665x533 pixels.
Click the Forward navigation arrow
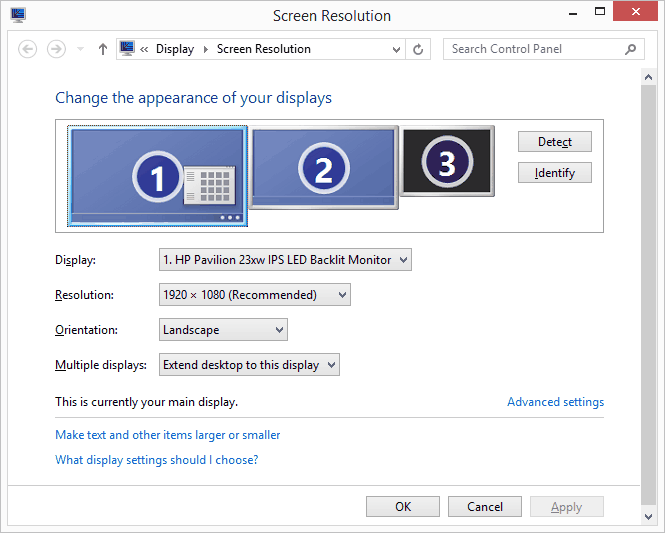(x=56, y=49)
